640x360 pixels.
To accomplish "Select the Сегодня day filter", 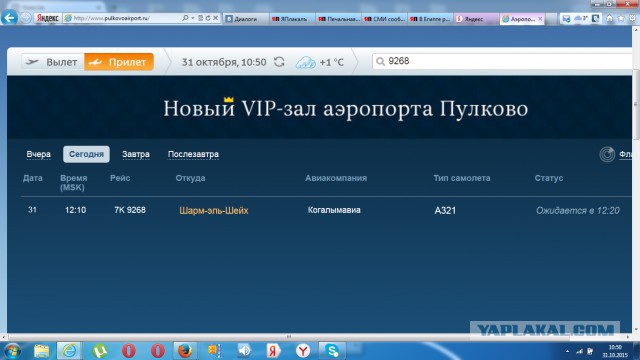I will pos(86,154).
